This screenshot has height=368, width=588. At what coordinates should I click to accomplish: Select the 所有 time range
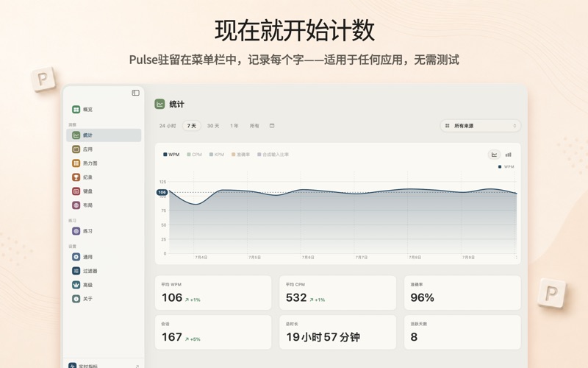tap(254, 126)
